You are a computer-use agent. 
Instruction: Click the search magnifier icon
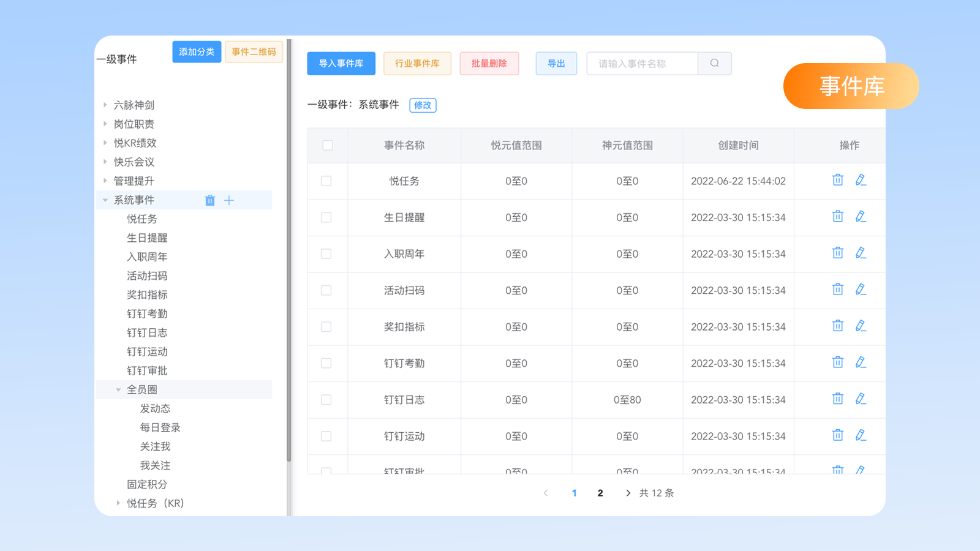714,63
